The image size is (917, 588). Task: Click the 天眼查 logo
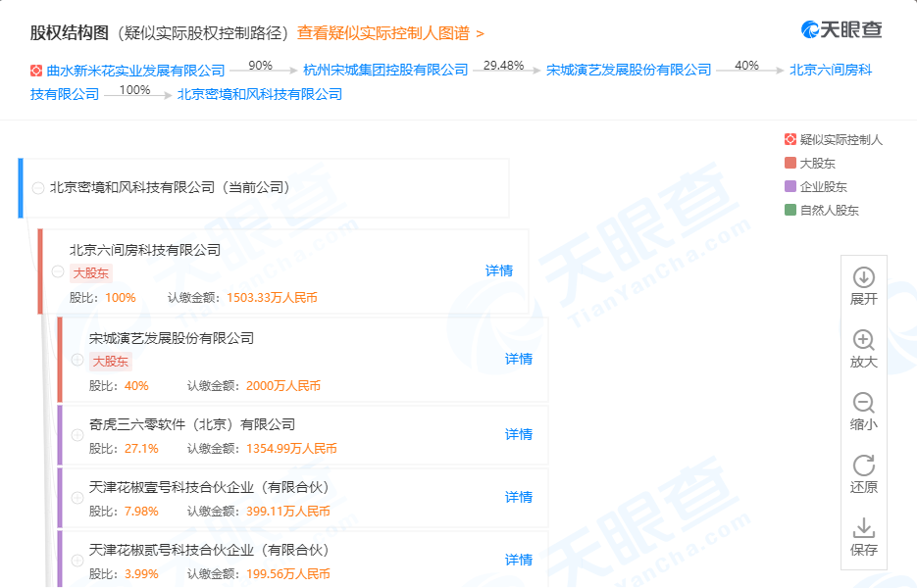pyautogui.click(x=841, y=29)
